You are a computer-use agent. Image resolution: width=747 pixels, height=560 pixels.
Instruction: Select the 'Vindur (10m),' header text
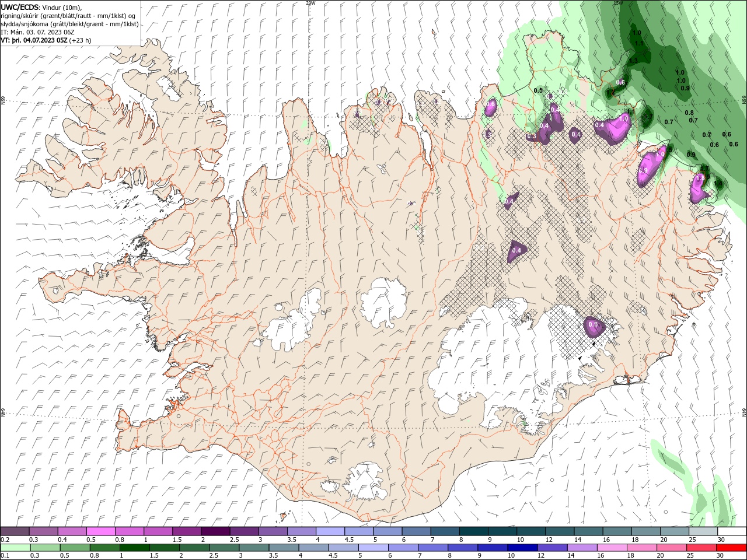click(x=62, y=7)
